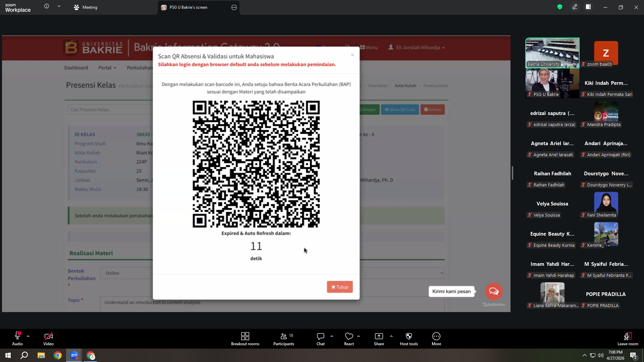
Task: Click the Kirimi kami pesan tooltip
Action: pos(451,292)
